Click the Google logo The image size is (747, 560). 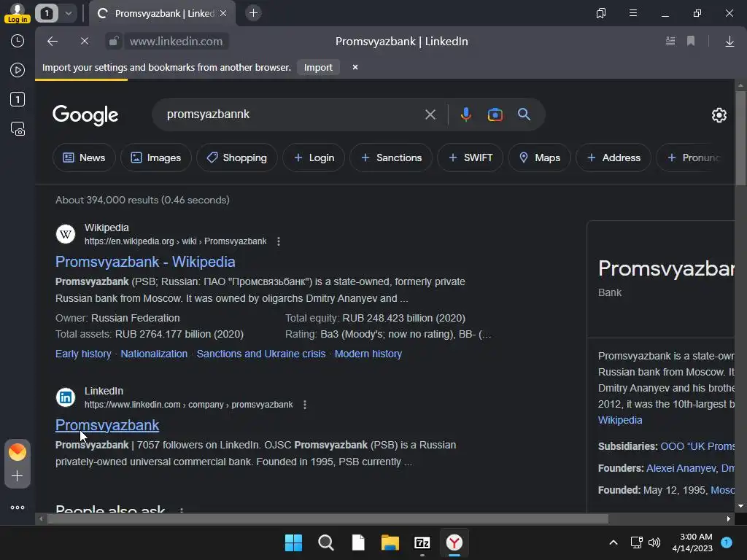pos(85,115)
